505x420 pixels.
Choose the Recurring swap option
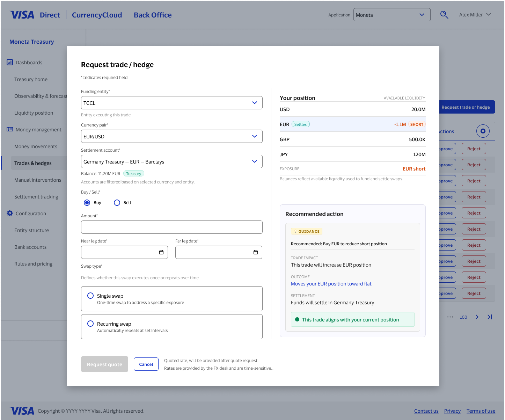tap(172, 327)
